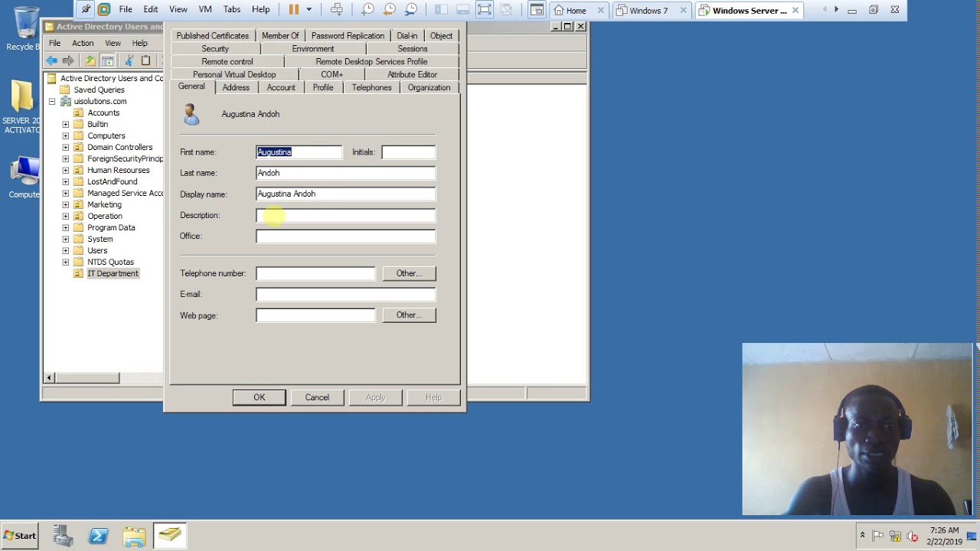Collapse the uisolutions.com domain node
Image resolution: width=980 pixels, height=551 pixels.
click(x=52, y=101)
